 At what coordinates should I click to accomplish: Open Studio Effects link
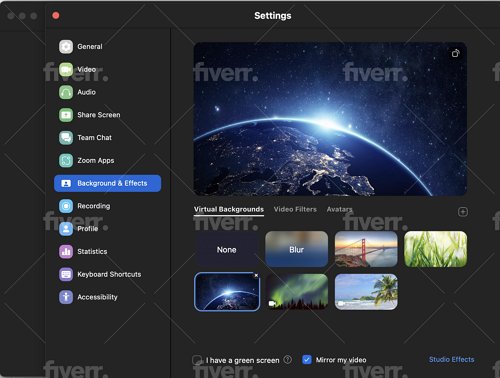(452, 360)
